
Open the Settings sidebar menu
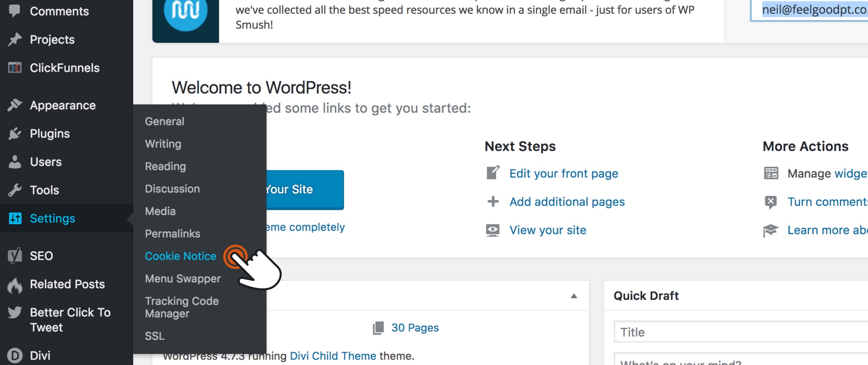click(x=52, y=219)
